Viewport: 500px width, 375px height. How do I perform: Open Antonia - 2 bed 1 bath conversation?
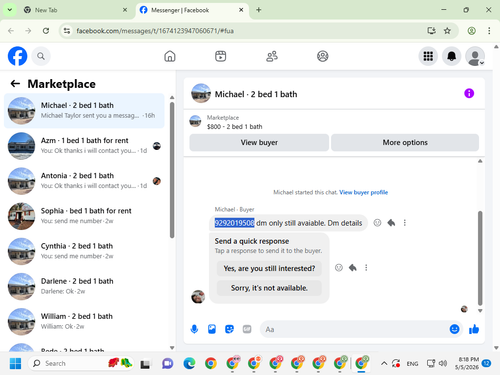point(84,181)
